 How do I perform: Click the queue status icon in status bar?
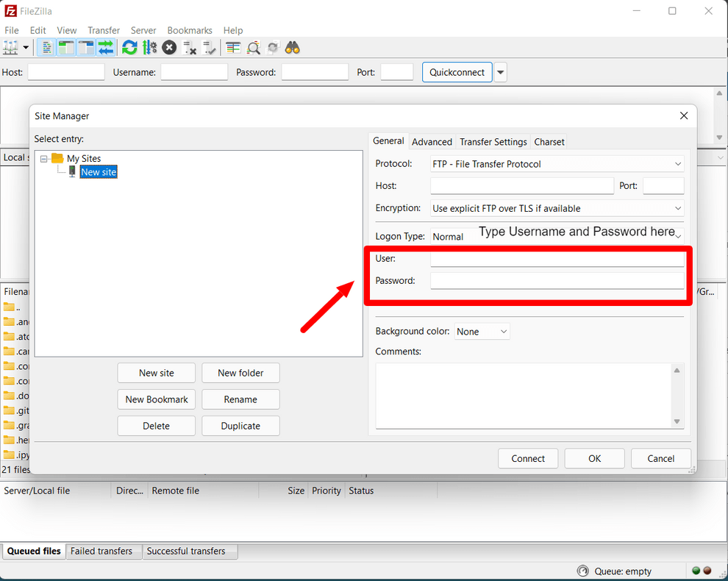[x=582, y=571]
